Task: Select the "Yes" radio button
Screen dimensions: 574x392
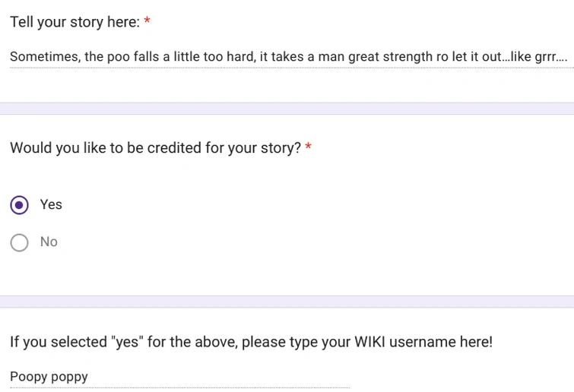Action: [21, 205]
